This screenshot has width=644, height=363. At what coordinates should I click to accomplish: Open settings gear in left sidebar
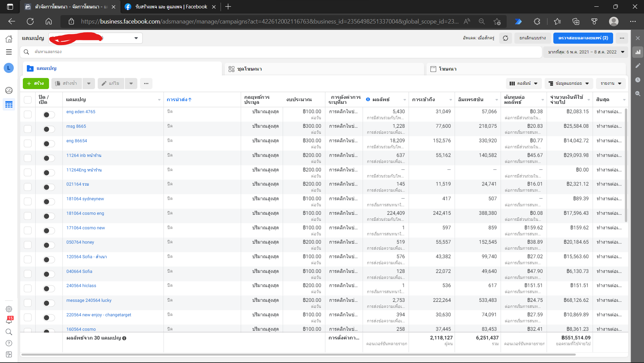pyautogui.click(x=9, y=309)
